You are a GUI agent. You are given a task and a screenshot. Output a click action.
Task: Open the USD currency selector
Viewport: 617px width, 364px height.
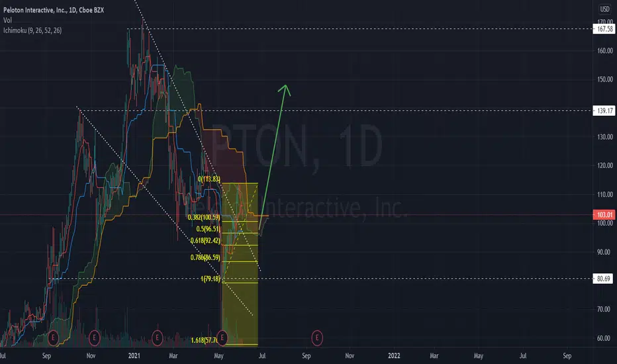coord(604,9)
